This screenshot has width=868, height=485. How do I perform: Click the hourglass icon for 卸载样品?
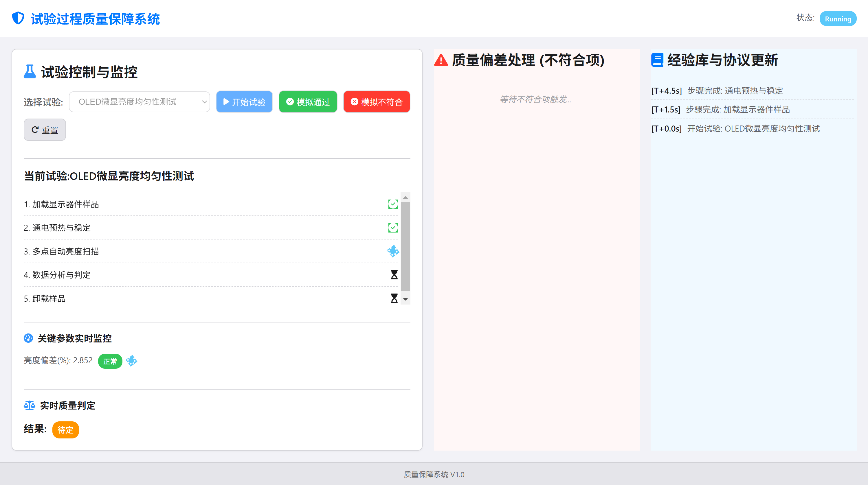point(394,298)
